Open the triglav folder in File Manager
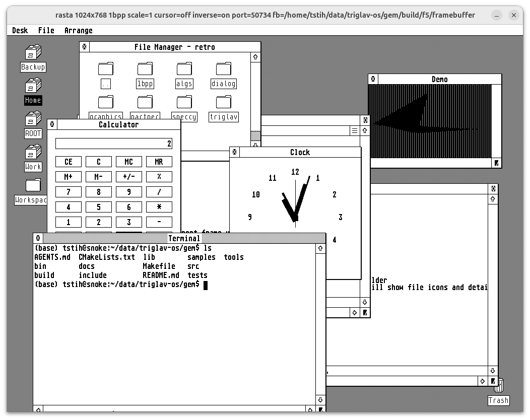Viewport: 530px width, 420px height. pyautogui.click(x=223, y=108)
